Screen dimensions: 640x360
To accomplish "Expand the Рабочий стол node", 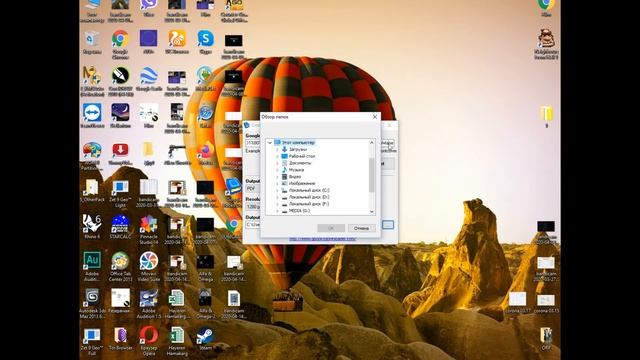I will [277, 156].
